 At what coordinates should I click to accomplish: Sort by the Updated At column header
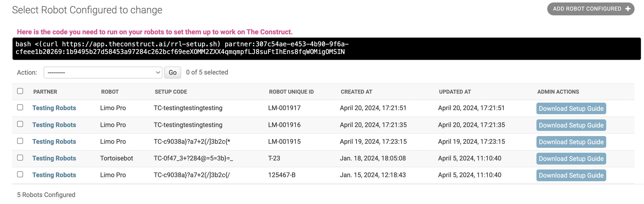[455, 92]
